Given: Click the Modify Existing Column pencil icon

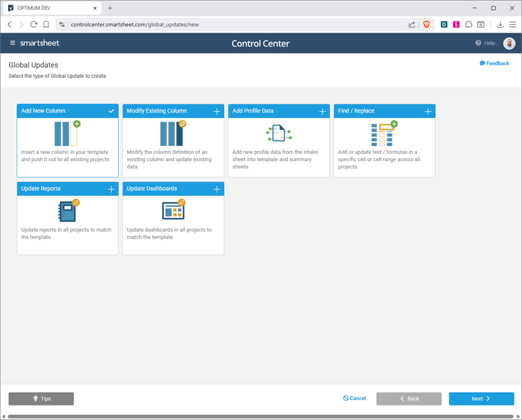Looking at the screenshot, I should (183, 124).
